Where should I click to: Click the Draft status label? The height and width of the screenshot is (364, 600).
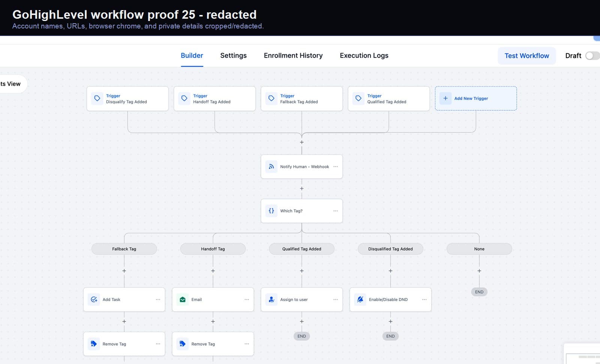click(x=573, y=56)
